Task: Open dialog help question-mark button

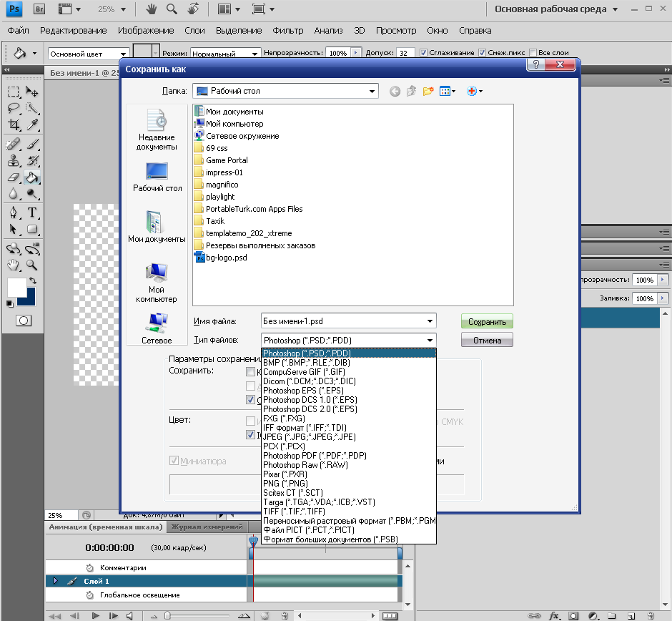Action: pyautogui.click(x=535, y=64)
